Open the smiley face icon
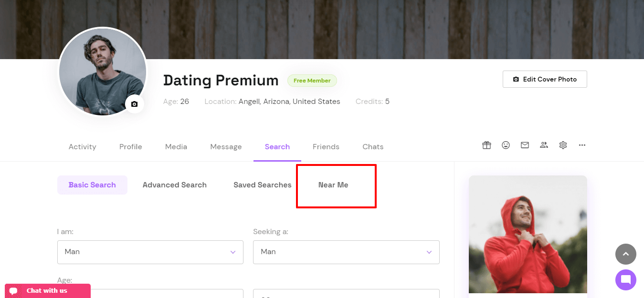644x298 pixels. click(x=506, y=145)
